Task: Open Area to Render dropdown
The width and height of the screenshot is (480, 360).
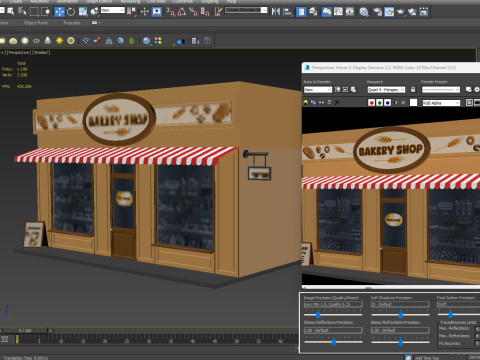Action: click(x=318, y=89)
